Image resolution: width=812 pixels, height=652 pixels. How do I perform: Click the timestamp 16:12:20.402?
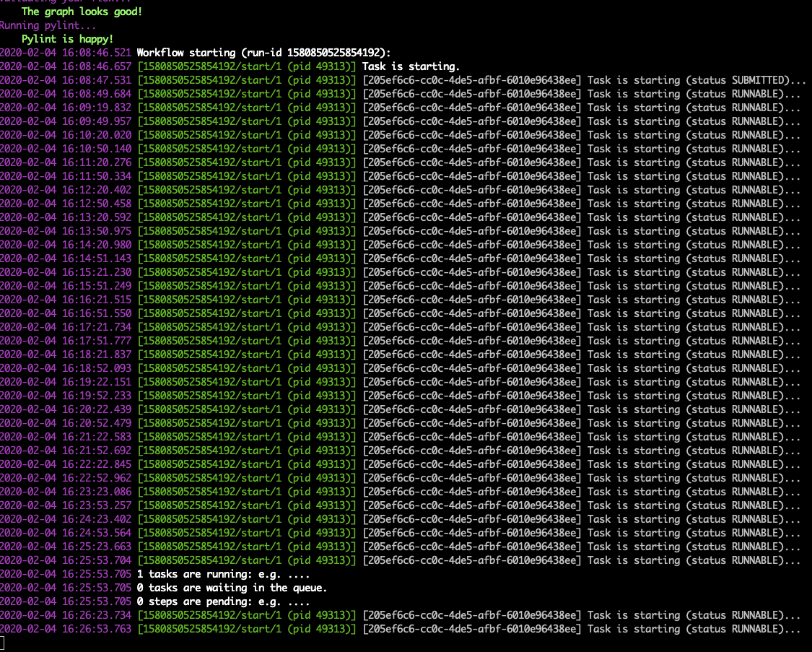click(97, 190)
